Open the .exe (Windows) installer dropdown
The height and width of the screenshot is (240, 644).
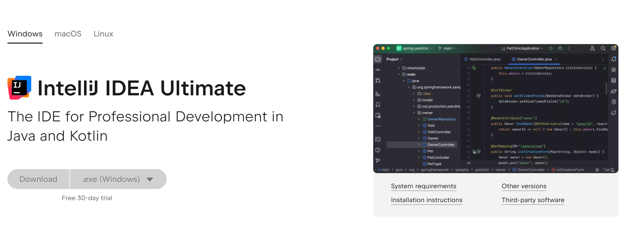click(x=118, y=179)
